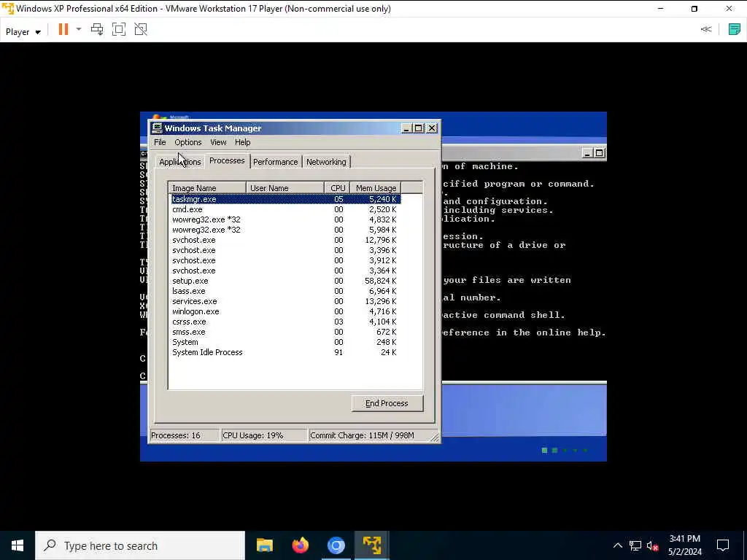Screen dimensions: 747x560
Task: Open the power options dropdown arrow beside pause
Action: coord(79,29)
